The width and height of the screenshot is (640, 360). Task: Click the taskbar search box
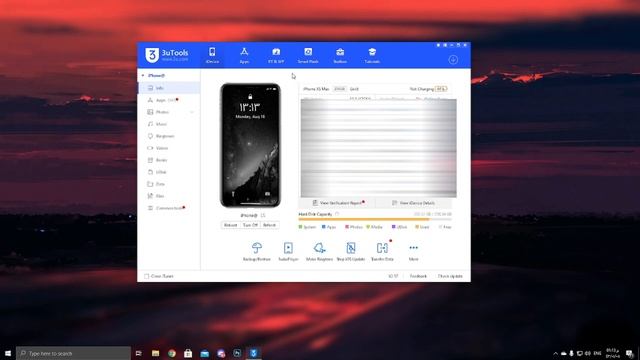(73, 353)
